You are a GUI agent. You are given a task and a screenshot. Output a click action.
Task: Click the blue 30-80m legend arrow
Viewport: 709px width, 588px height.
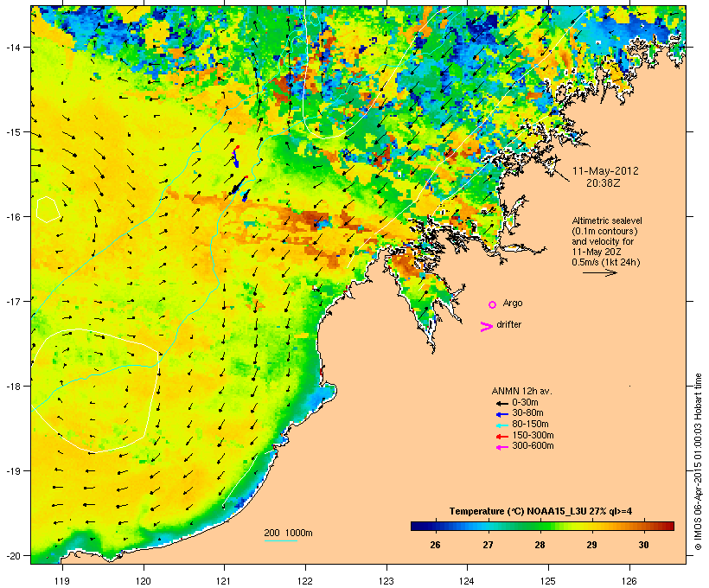501,414
